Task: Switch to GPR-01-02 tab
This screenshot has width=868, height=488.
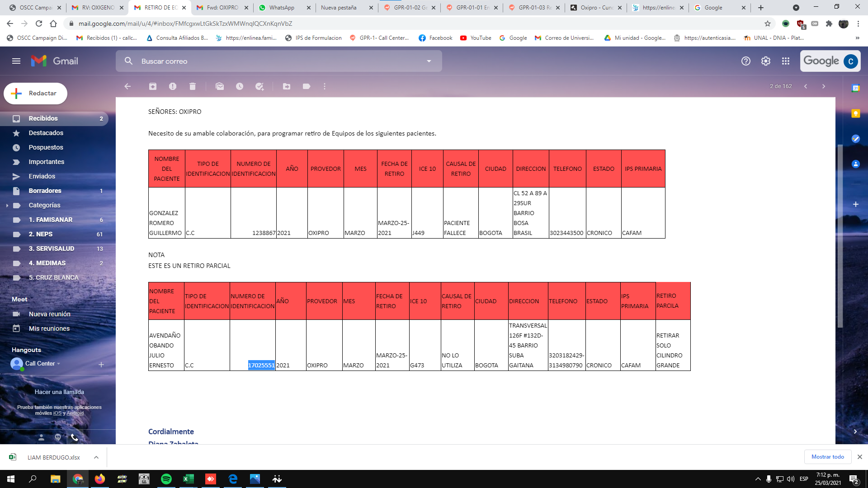Action: (410, 8)
